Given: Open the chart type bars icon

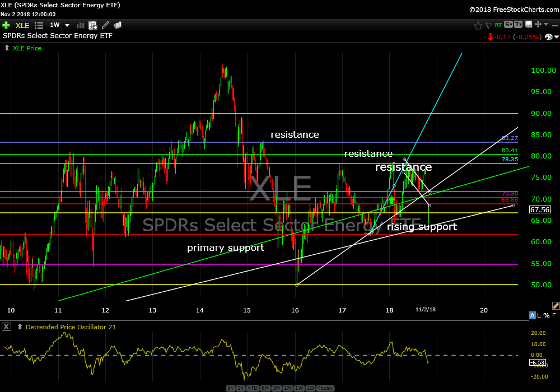Looking at the screenshot, I should tap(80, 25).
